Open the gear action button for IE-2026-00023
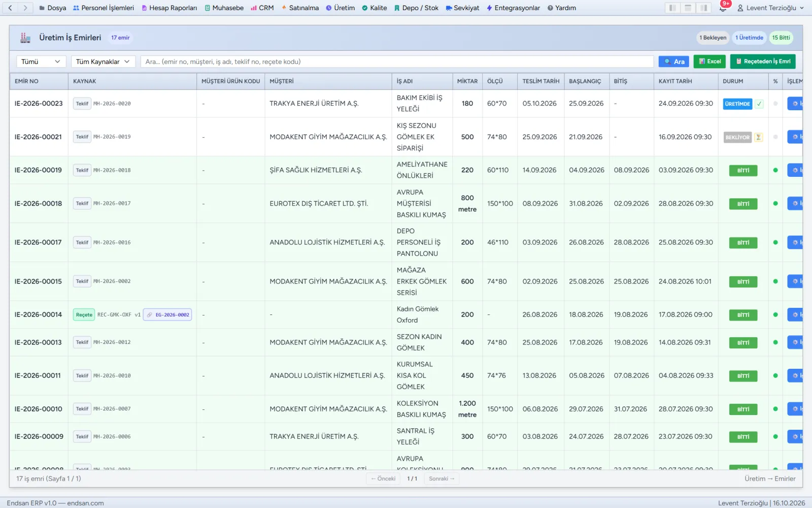812x508 pixels. click(x=795, y=103)
